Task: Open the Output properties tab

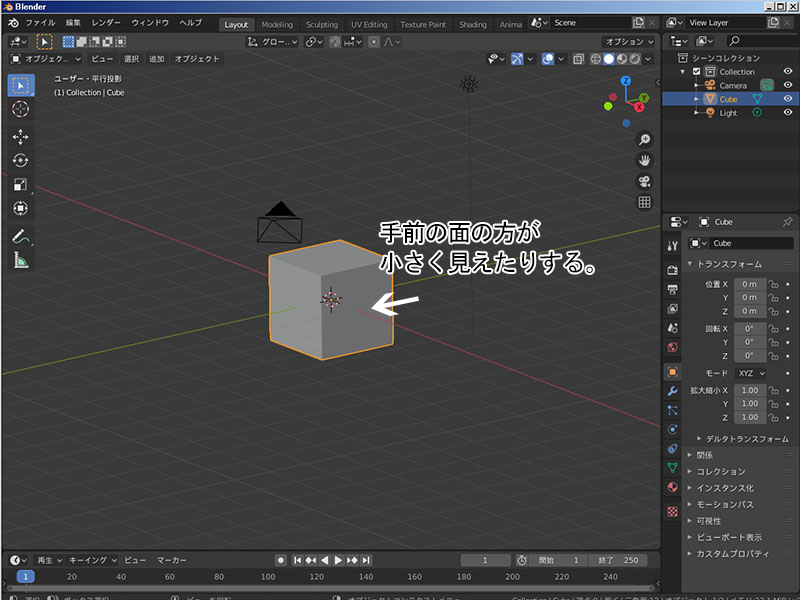Action: point(672,289)
